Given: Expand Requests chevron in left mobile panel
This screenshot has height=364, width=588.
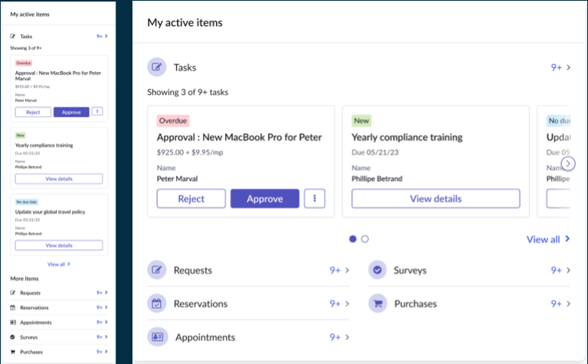Looking at the screenshot, I should (106, 292).
